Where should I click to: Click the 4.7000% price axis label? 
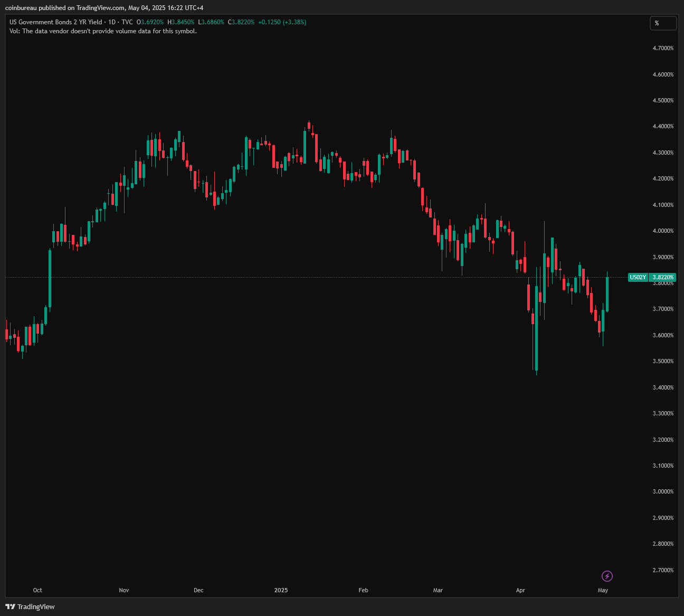click(x=663, y=48)
